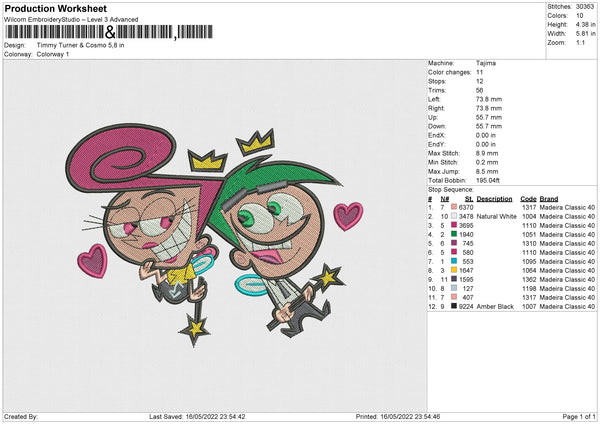Select the light blue swatch next to 127
The image size is (600, 424).
point(454,288)
